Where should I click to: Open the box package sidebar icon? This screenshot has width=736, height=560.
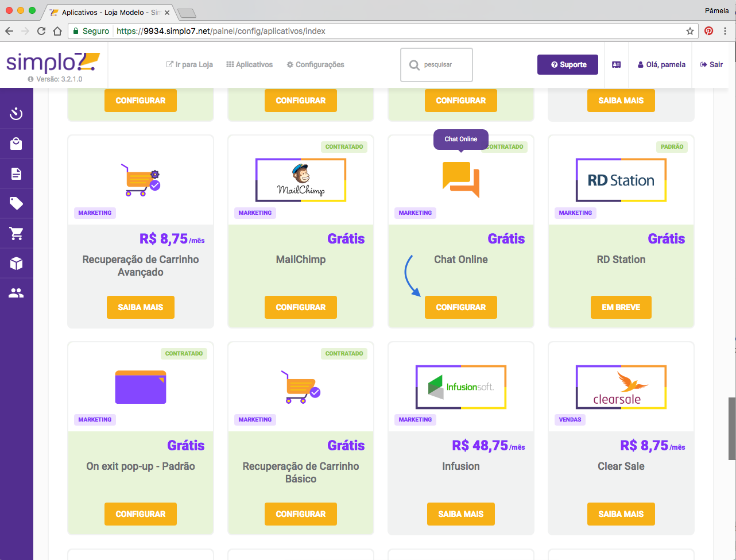tap(16, 263)
